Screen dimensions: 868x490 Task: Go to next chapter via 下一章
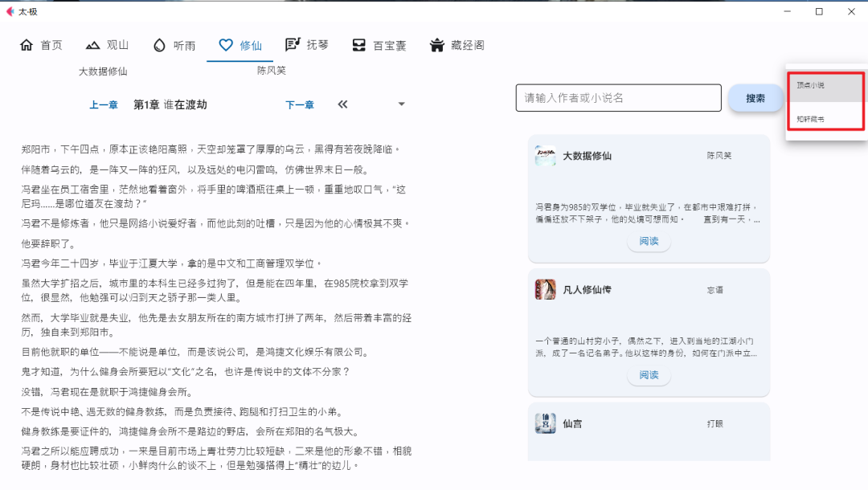click(300, 105)
